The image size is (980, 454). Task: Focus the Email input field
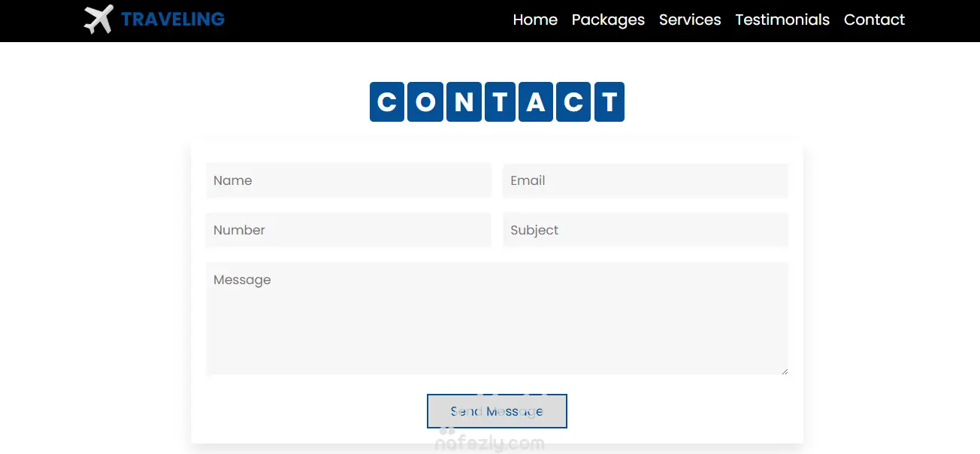click(646, 180)
